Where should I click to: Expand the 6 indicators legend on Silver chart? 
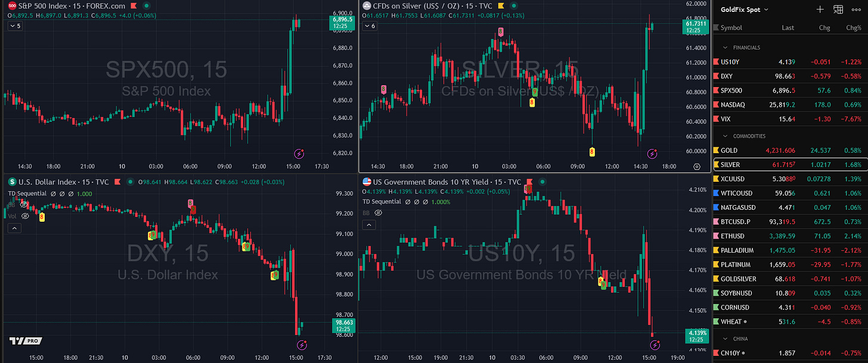pyautogui.click(x=370, y=26)
